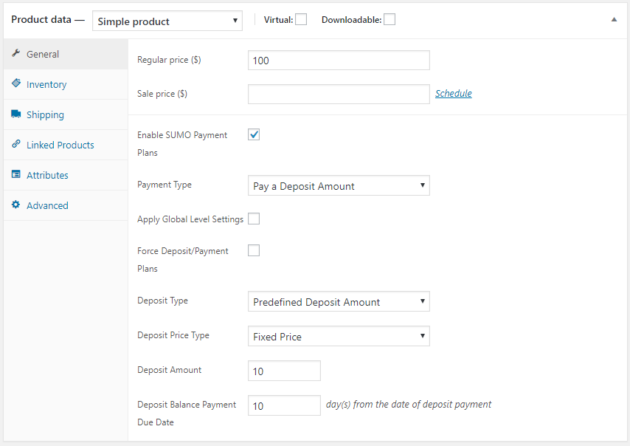The height and width of the screenshot is (446, 630).
Task: Click the 'Product data —' heading
Action: click(48, 19)
